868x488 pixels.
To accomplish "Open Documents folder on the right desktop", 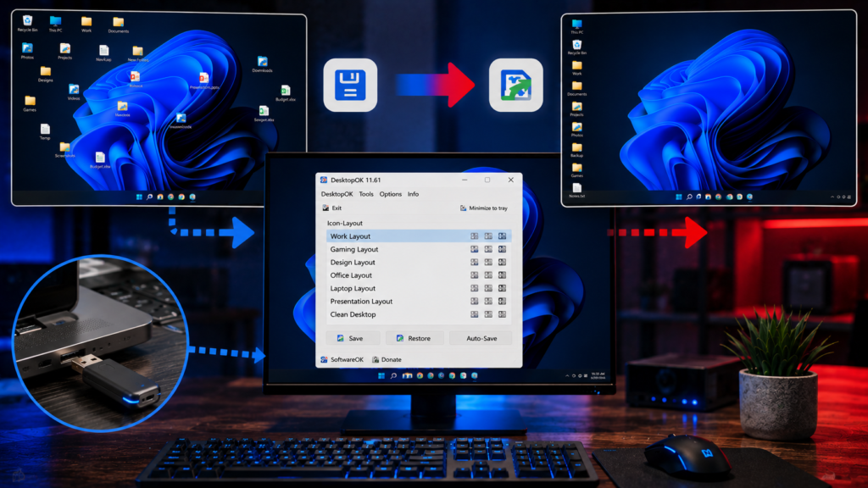I will click(576, 88).
